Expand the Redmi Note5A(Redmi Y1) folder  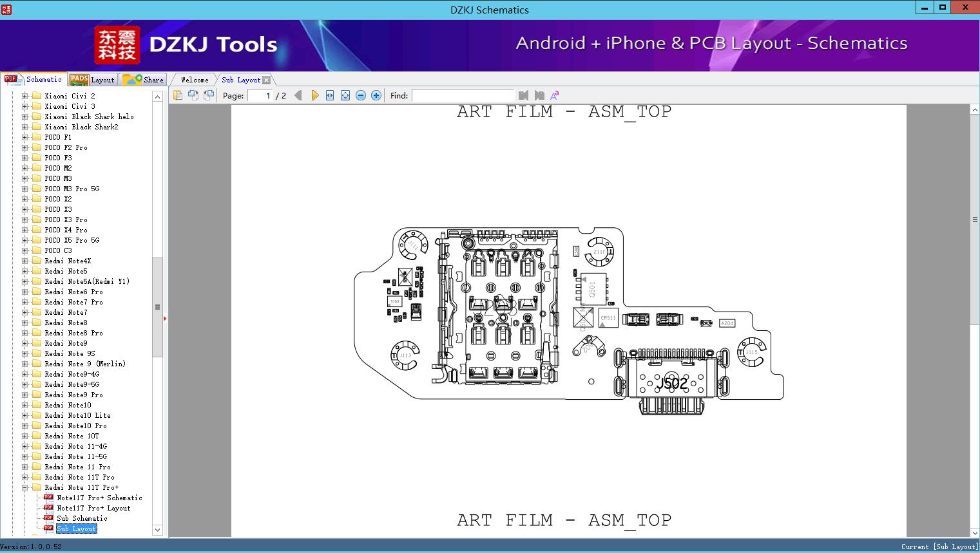pos(24,281)
